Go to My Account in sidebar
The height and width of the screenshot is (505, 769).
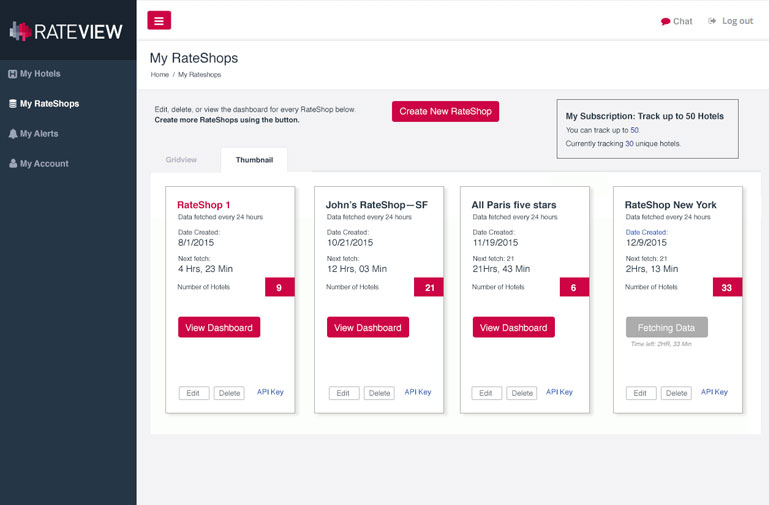coord(44,163)
